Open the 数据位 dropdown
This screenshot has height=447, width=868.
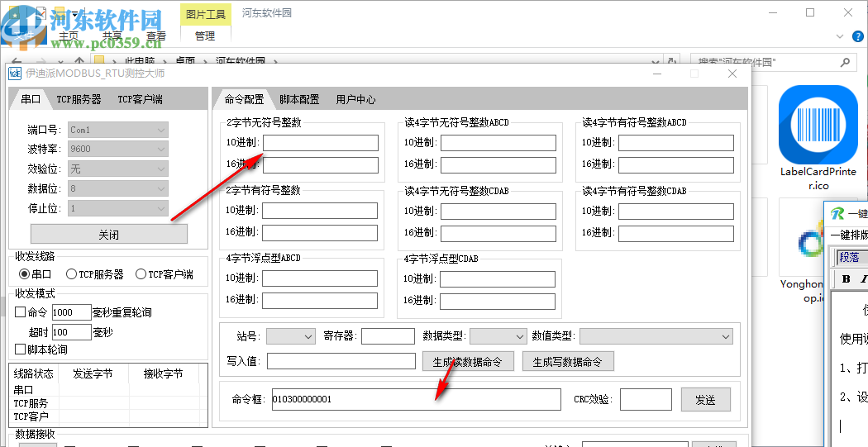[118, 188]
